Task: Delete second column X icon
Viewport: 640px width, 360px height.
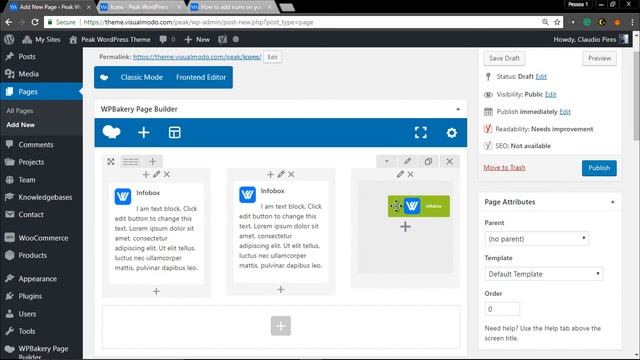Action: point(291,174)
